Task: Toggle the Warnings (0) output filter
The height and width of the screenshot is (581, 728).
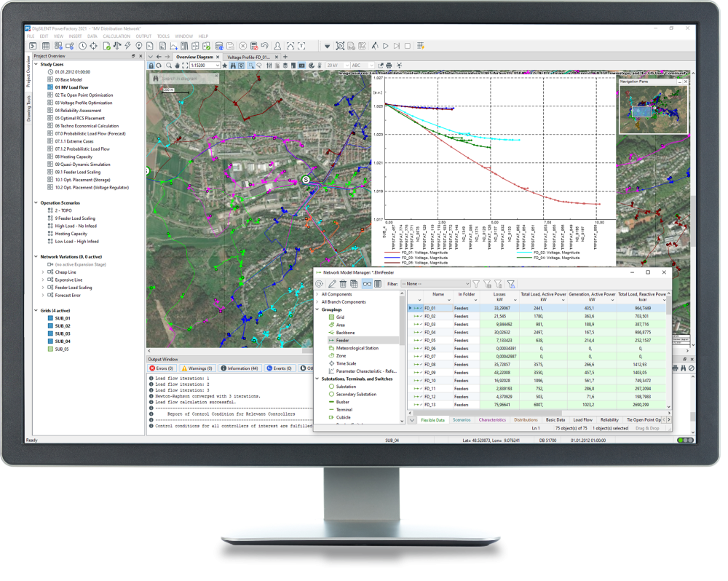Action: coord(197,368)
